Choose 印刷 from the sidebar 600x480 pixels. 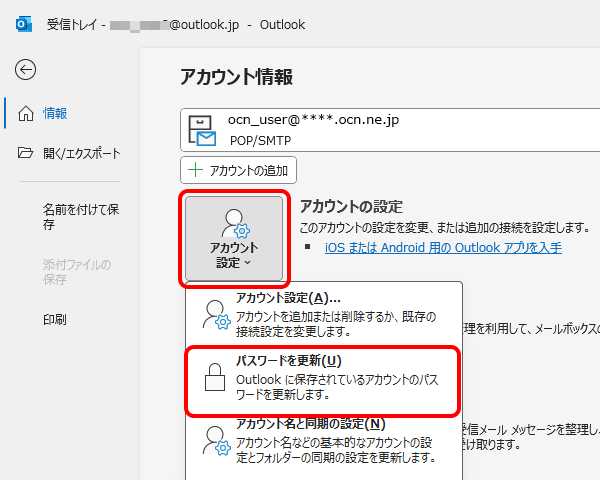coord(55,319)
